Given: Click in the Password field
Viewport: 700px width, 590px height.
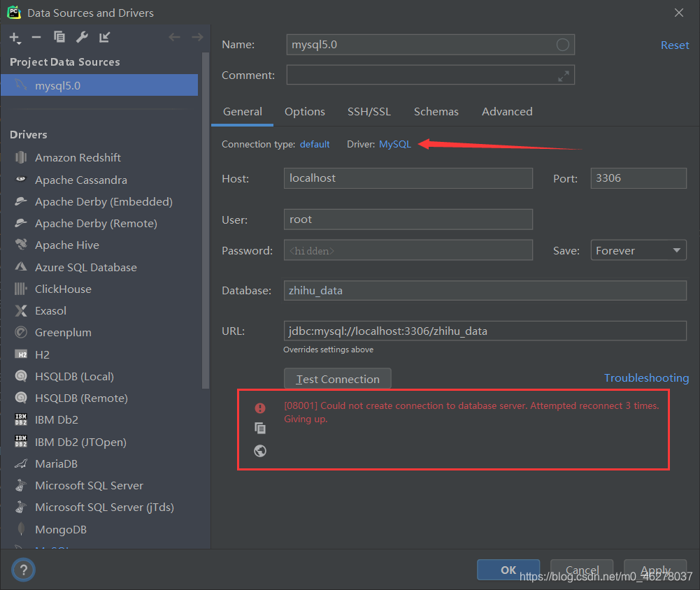Looking at the screenshot, I should [x=408, y=250].
